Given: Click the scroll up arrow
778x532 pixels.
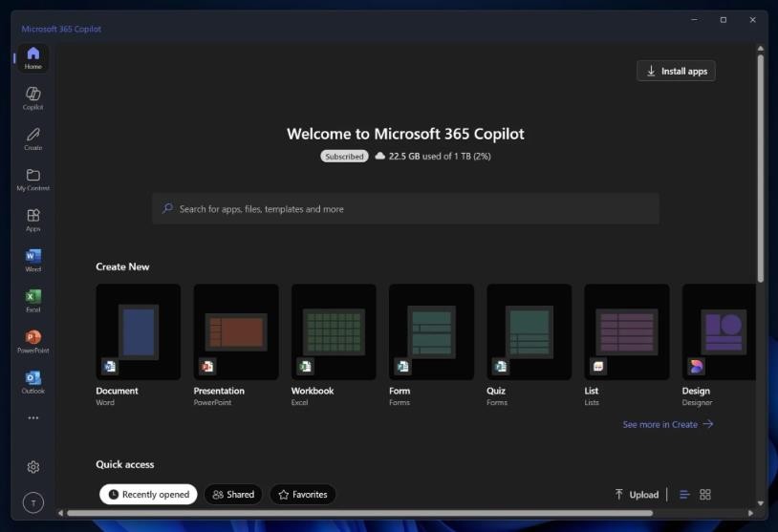Looking at the screenshot, I should pos(760,48).
